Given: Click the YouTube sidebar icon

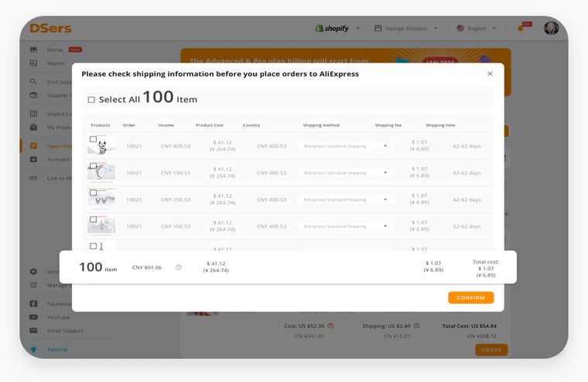Looking at the screenshot, I should [33, 317].
